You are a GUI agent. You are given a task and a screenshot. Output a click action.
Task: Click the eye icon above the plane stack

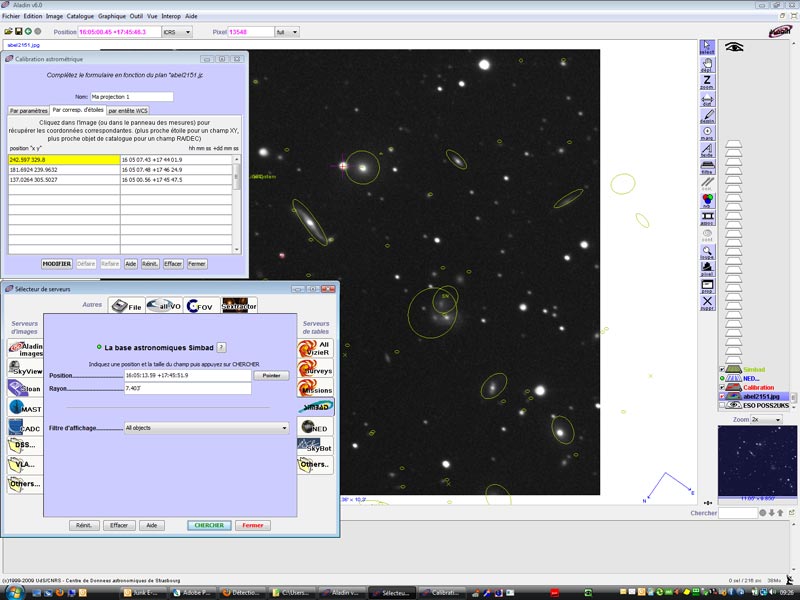[x=734, y=47]
